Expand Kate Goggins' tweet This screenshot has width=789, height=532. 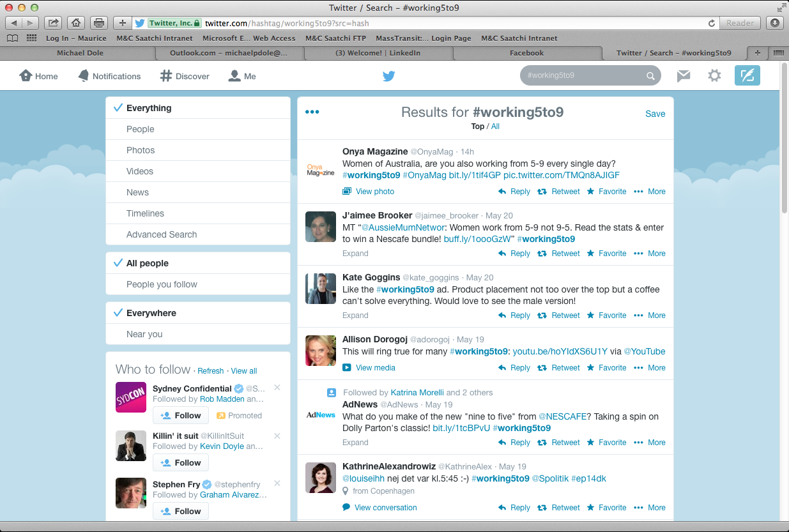click(x=355, y=315)
